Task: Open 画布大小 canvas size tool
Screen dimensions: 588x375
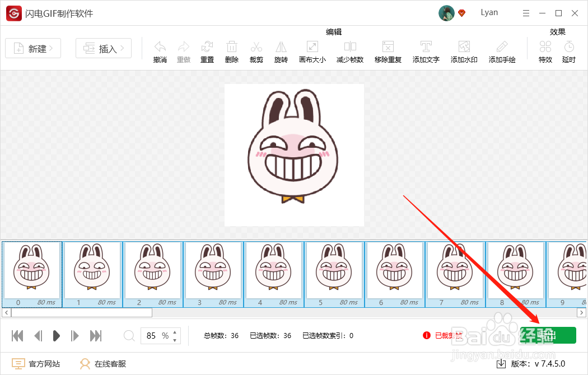Action: pyautogui.click(x=312, y=47)
